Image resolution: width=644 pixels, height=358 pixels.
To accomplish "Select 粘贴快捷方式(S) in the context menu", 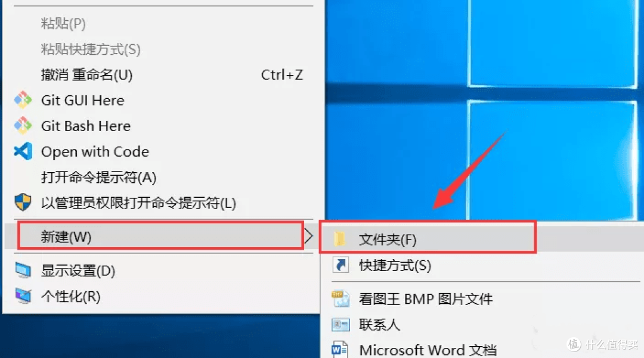I will click(x=91, y=49).
